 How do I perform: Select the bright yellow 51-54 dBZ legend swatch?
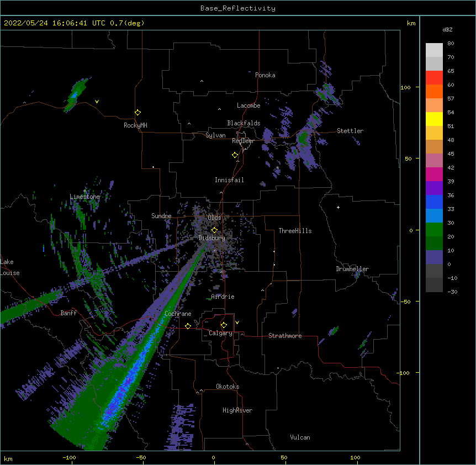[x=434, y=119]
